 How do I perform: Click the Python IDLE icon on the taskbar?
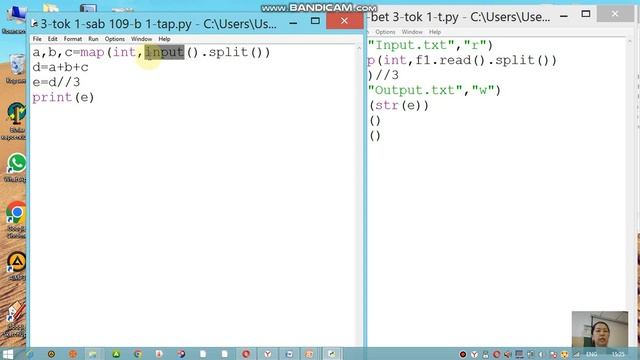[332, 354]
